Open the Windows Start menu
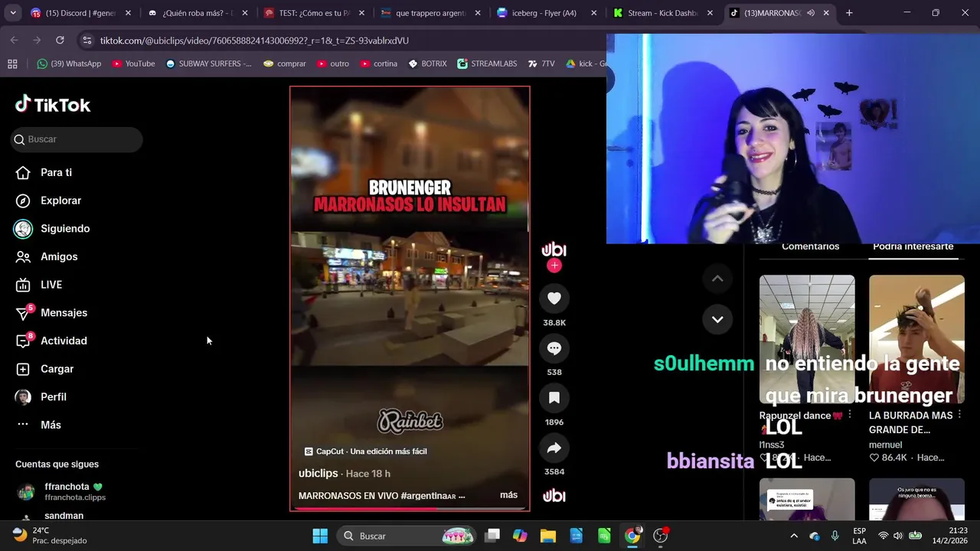The height and width of the screenshot is (551, 980). click(320, 536)
